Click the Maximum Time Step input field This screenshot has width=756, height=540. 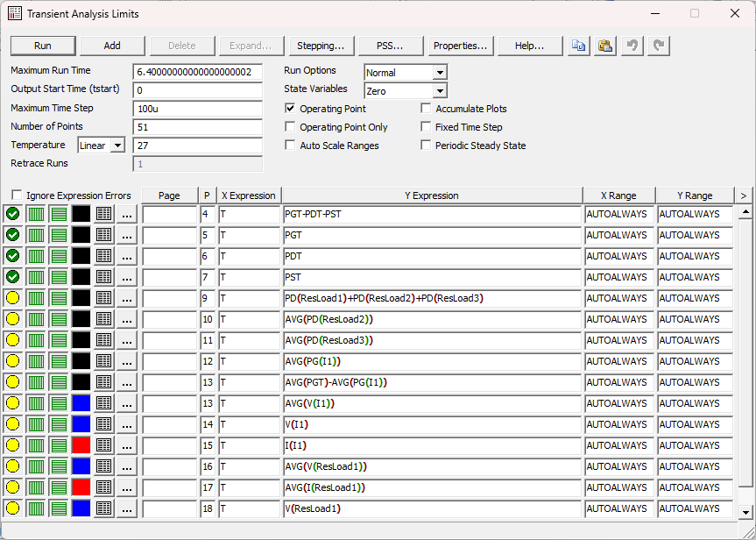[x=198, y=109]
